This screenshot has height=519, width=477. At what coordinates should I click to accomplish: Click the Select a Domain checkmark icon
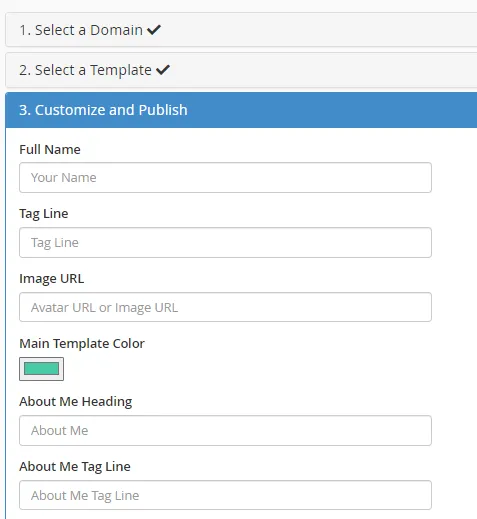pos(154,30)
